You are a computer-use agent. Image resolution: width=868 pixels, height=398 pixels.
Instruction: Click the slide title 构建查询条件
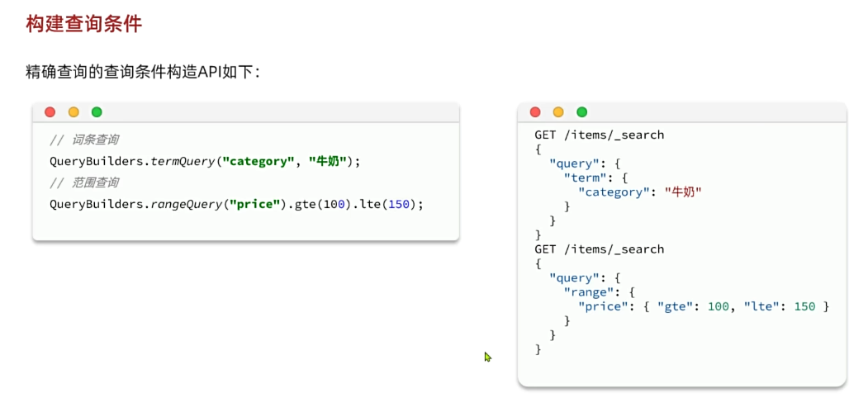[x=84, y=24]
